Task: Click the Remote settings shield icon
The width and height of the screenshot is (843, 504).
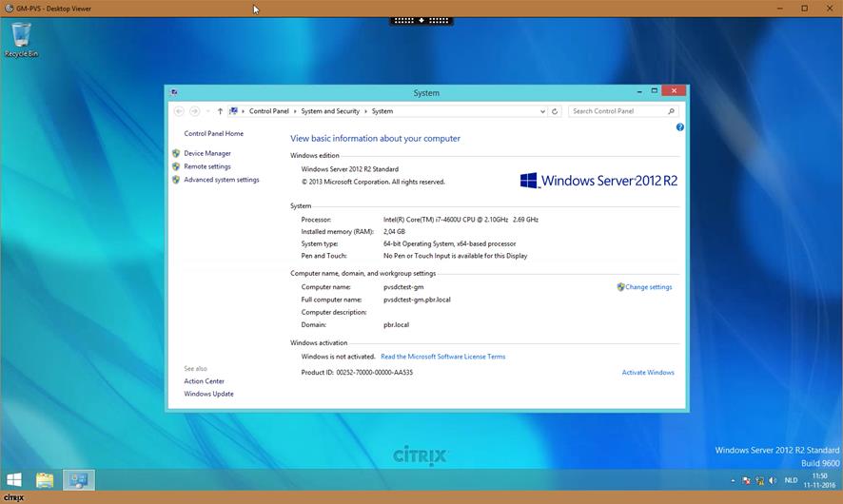Action: (176, 166)
